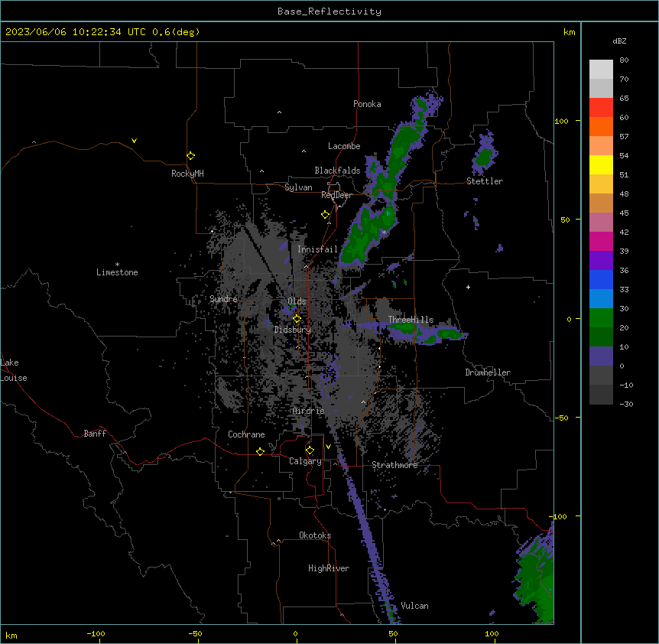Click the Cochrane town label
The width and height of the screenshot is (659, 644).
point(246,434)
